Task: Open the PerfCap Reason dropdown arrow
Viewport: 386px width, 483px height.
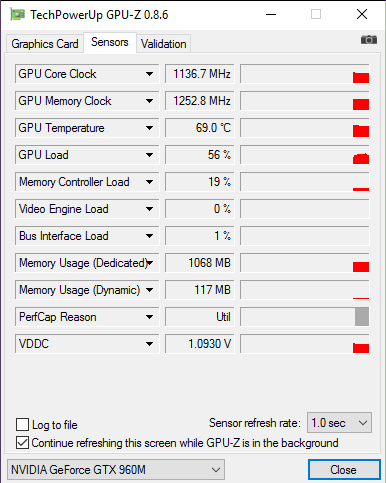Action: coord(149,317)
